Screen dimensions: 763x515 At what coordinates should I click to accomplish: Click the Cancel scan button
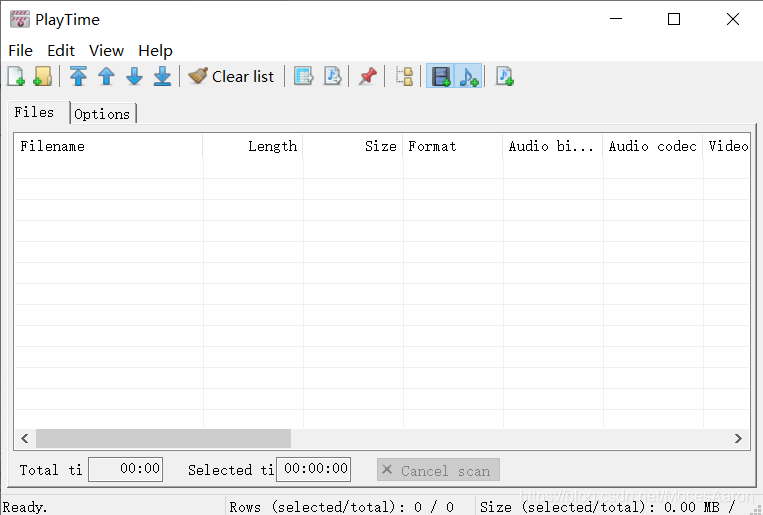(x=438, y=470)
